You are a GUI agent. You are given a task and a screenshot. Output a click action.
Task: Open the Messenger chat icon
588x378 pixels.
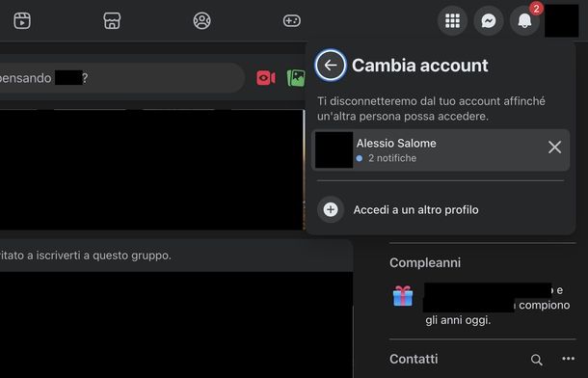(x=489, y=20)
